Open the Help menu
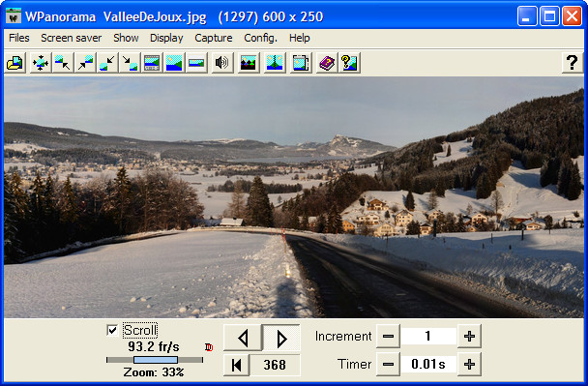 point(299,38)
